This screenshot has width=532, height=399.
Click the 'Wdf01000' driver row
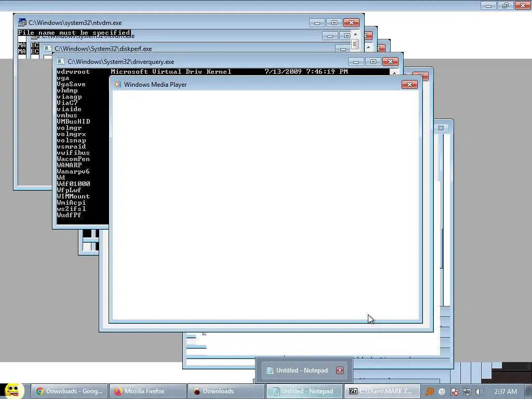click(73, 184)
